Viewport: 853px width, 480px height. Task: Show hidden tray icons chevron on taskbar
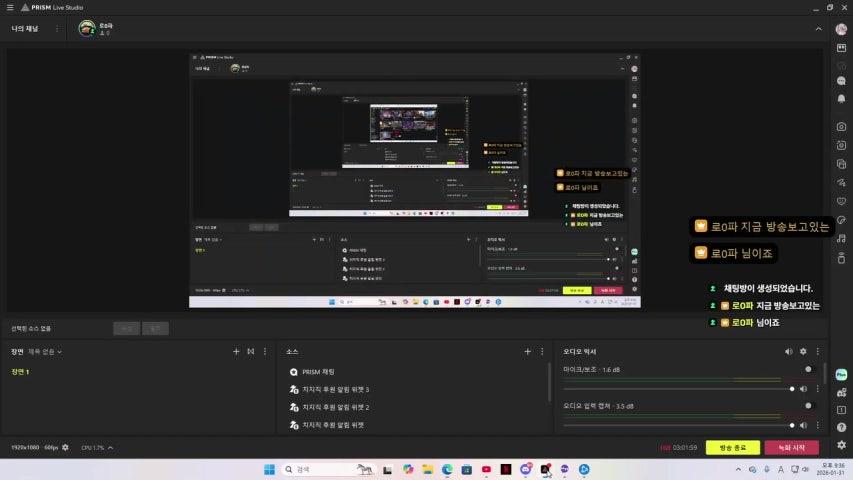click(738, 469)
